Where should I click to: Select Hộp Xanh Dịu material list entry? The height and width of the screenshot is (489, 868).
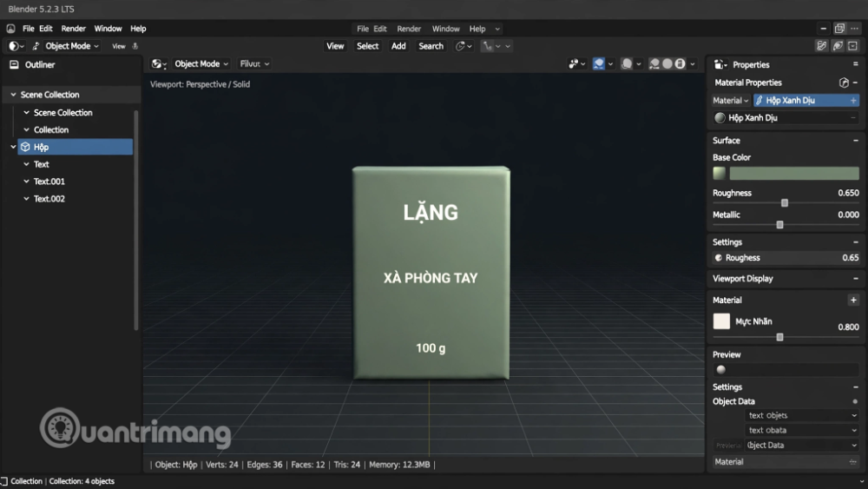786,117
